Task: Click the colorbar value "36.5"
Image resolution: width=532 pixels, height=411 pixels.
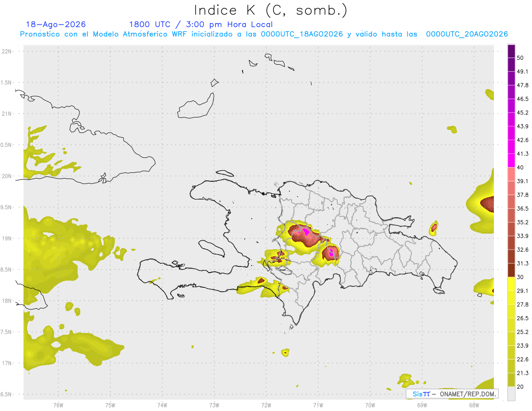Action: [522, 208]
